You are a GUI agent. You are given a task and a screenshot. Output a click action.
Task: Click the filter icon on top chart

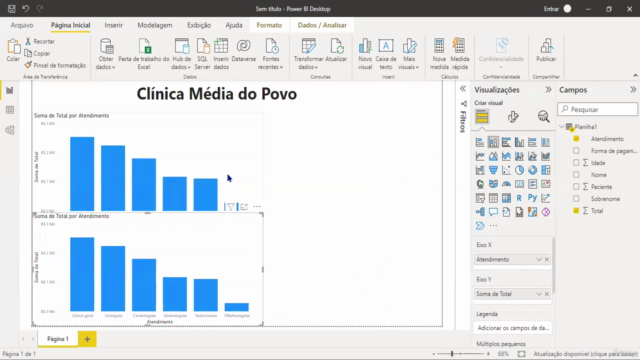[x=231, y=207]
